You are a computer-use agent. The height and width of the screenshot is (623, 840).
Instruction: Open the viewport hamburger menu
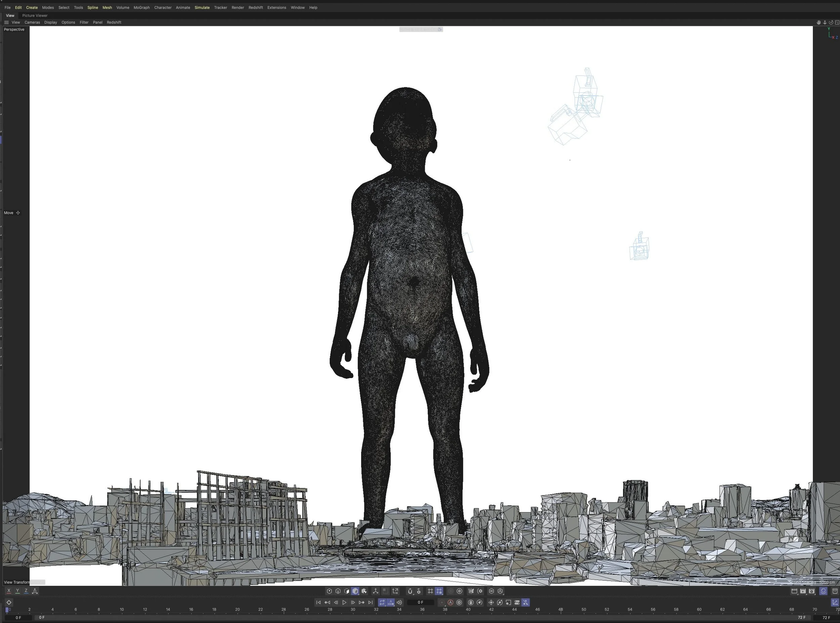[6, 22]
